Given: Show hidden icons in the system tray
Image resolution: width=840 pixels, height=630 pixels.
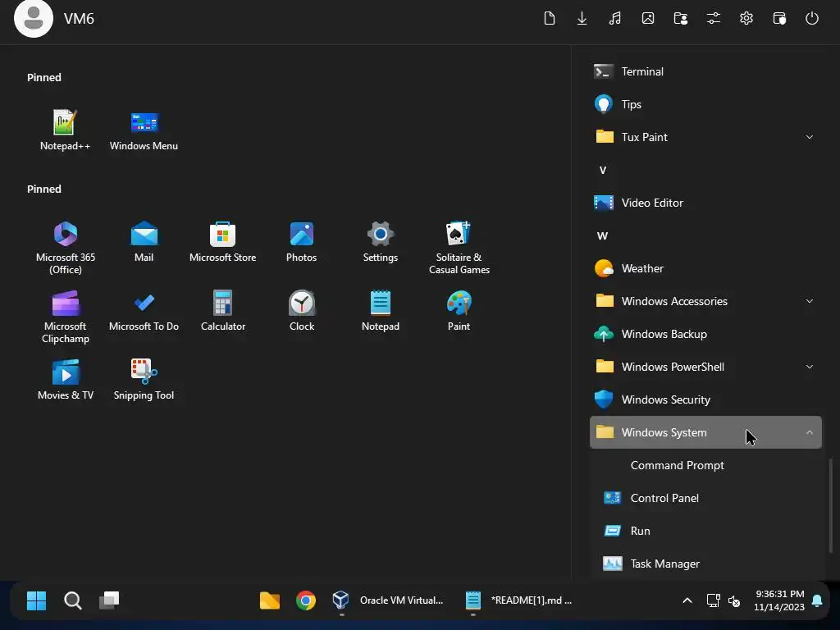Looking at the screenshot, I should point(687,600).
